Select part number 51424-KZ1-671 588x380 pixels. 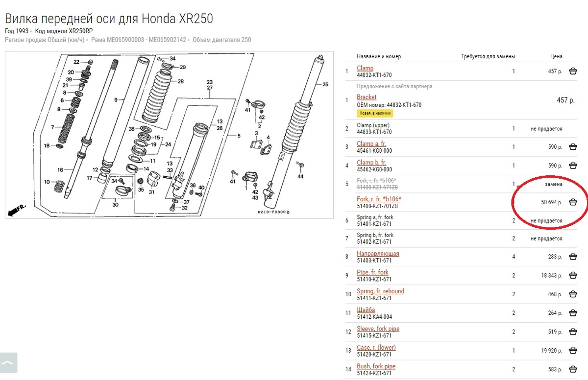click(374, 373)
